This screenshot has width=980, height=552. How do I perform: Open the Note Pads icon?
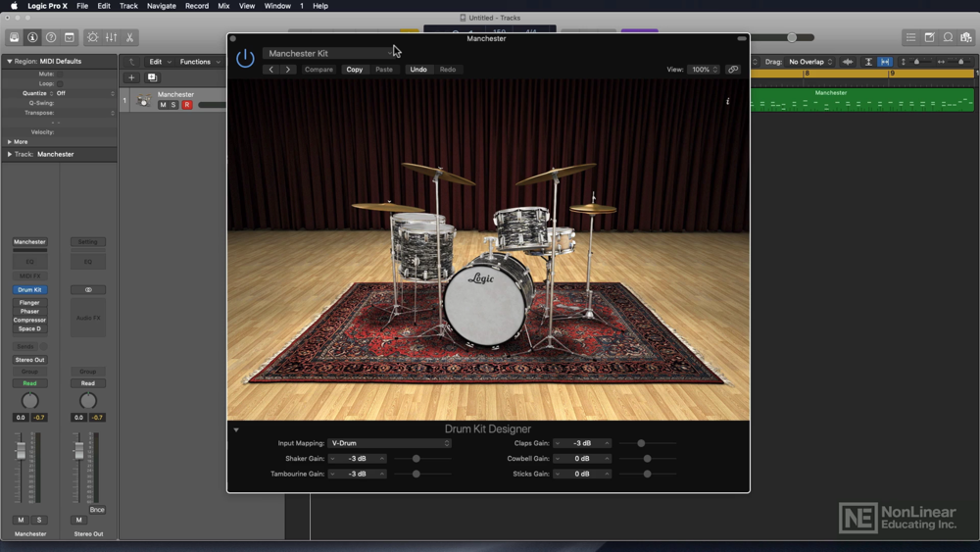pos(929,37)
